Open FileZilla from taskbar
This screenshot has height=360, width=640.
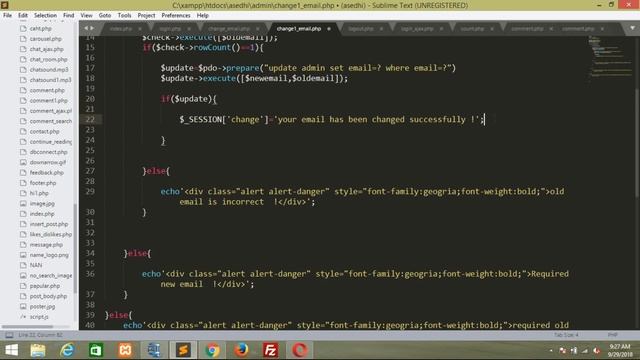click(x=271, y=350)
